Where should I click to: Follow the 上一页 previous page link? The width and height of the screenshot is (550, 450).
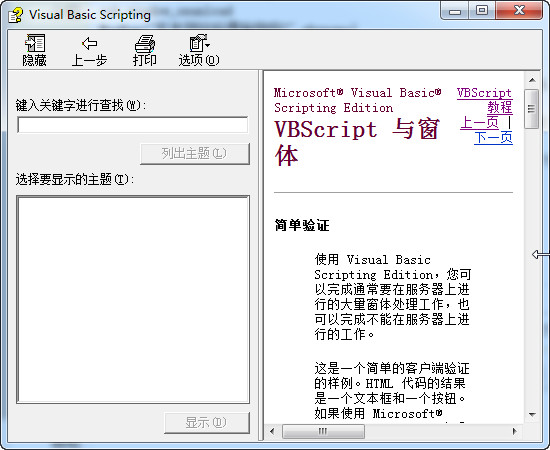click(x=479, y=122)
